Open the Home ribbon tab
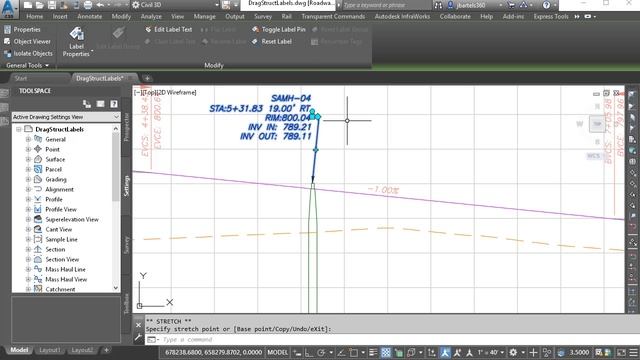The width and height of the screenshot is (640, 360). click(x=35, y=17)
